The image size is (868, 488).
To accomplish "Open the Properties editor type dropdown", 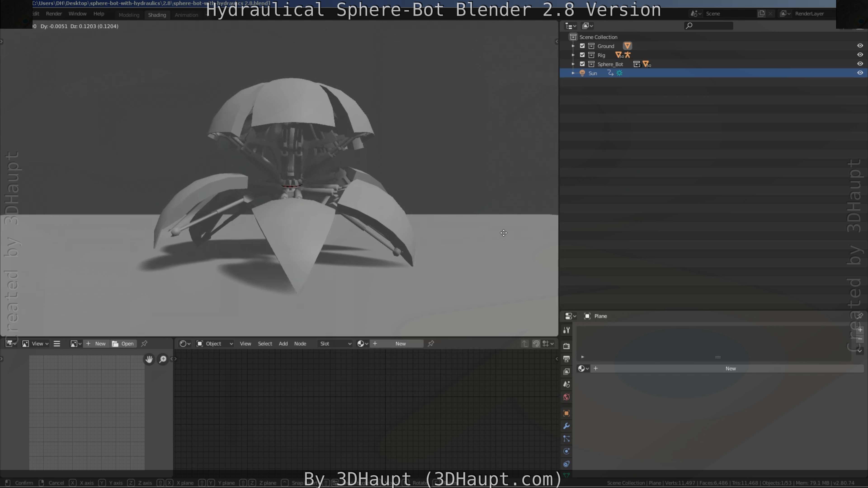I will 571,316.
